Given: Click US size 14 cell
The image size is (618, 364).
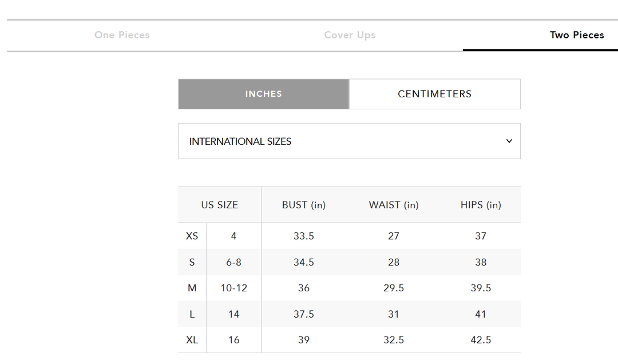Looking at the screenshot, I should point(233,314).
